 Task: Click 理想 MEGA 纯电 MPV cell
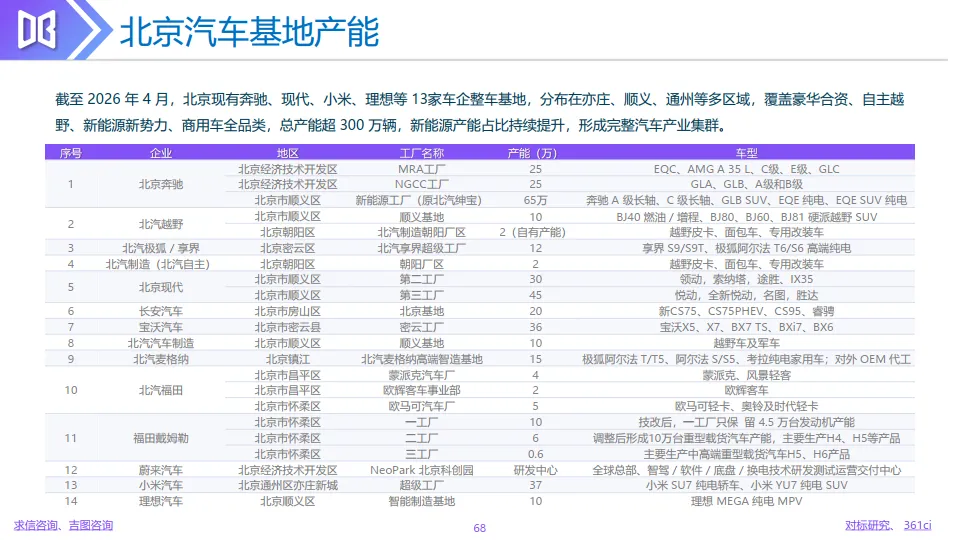[746, 501]
